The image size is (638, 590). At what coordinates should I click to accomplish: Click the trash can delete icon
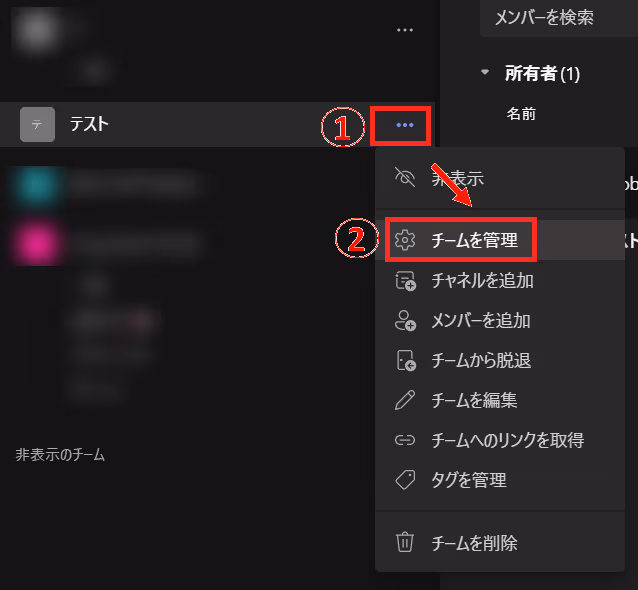point(405,542)
